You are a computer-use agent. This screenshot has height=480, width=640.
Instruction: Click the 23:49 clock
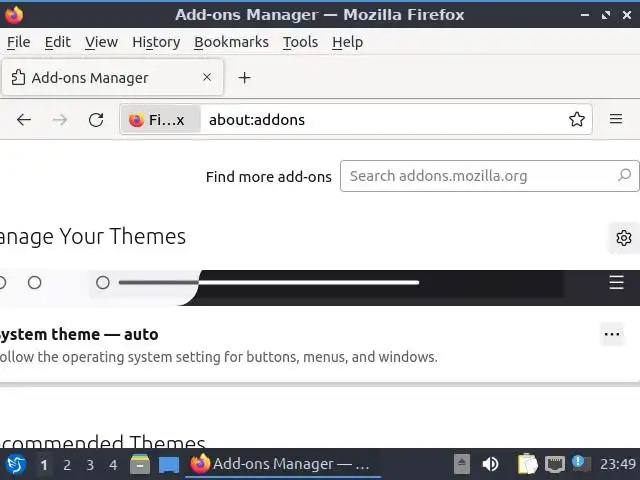point(618,464)
